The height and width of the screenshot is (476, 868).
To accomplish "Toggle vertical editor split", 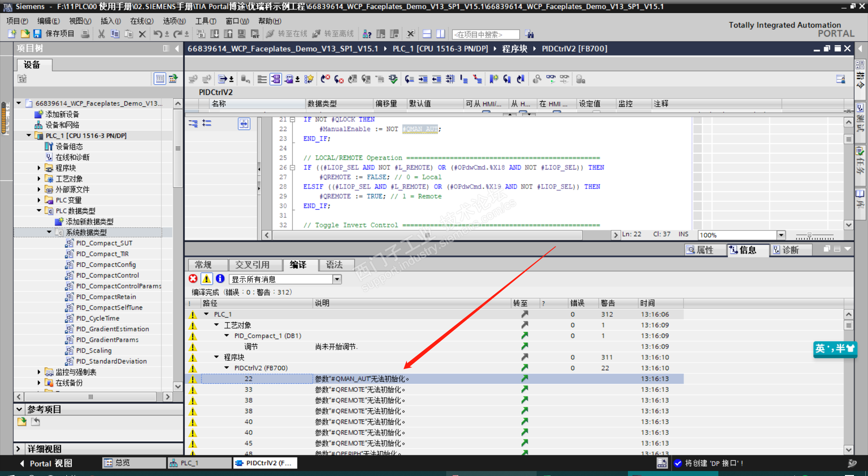I will (x=441, y=34).
